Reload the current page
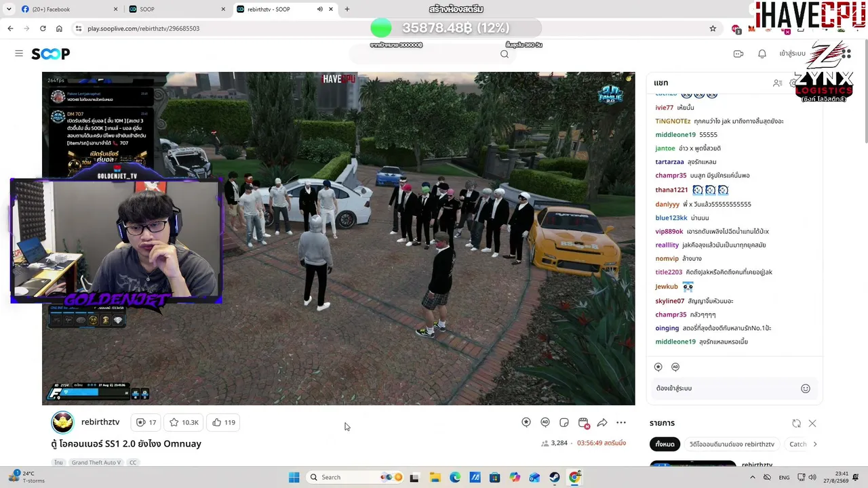The height and width of the screenshot is (488, 868). tap(43, 28)
